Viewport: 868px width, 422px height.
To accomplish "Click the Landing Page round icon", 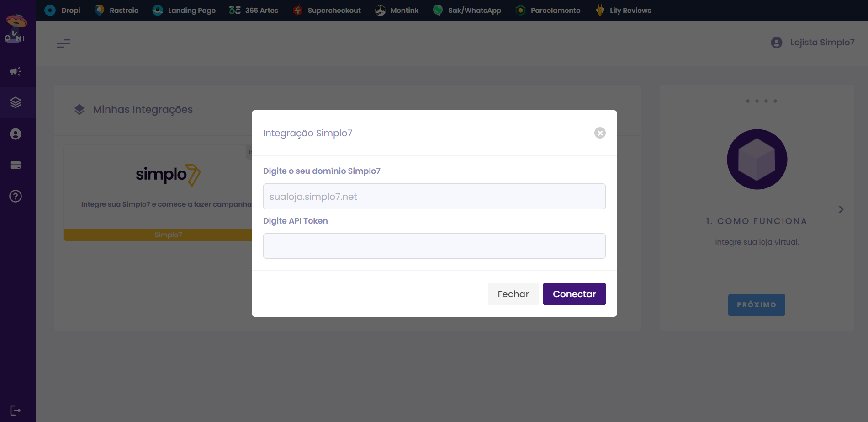I will [x=158, y=10].
